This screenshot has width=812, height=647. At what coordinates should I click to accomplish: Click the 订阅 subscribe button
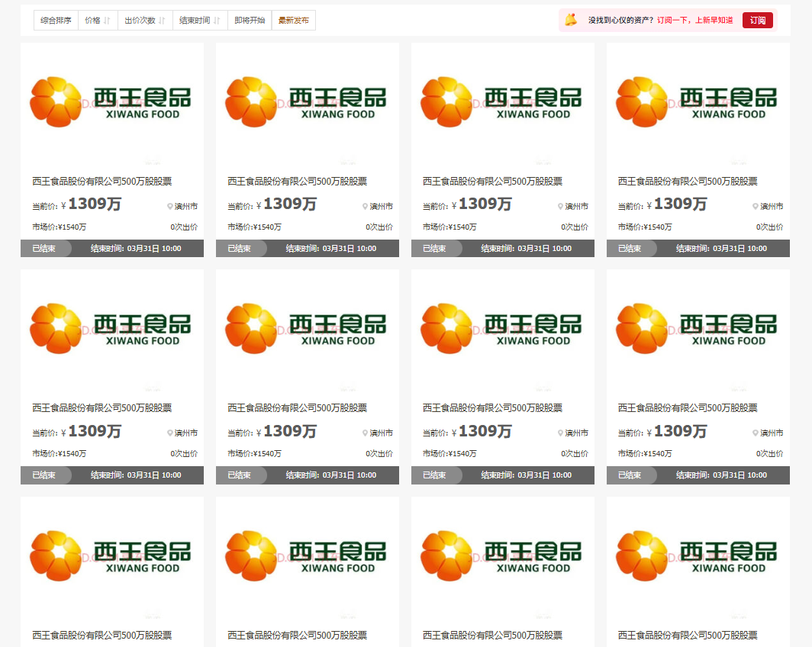click(x=757, y=21)
